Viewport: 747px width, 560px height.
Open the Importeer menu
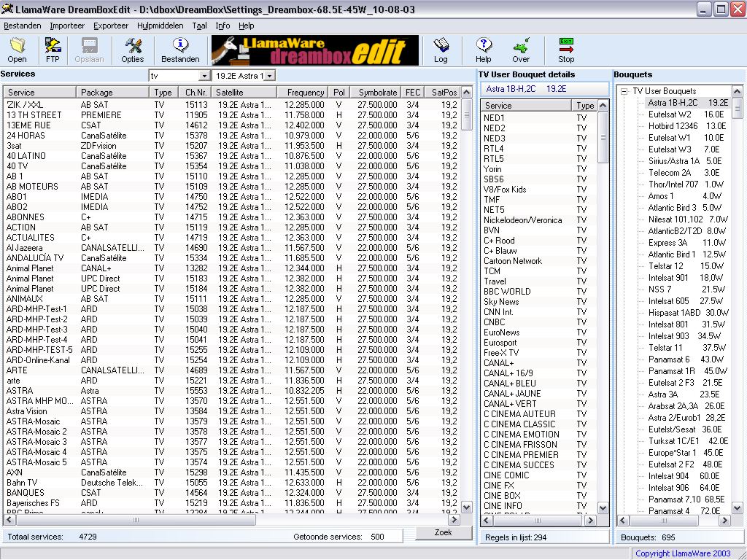(x=67, y=26)
